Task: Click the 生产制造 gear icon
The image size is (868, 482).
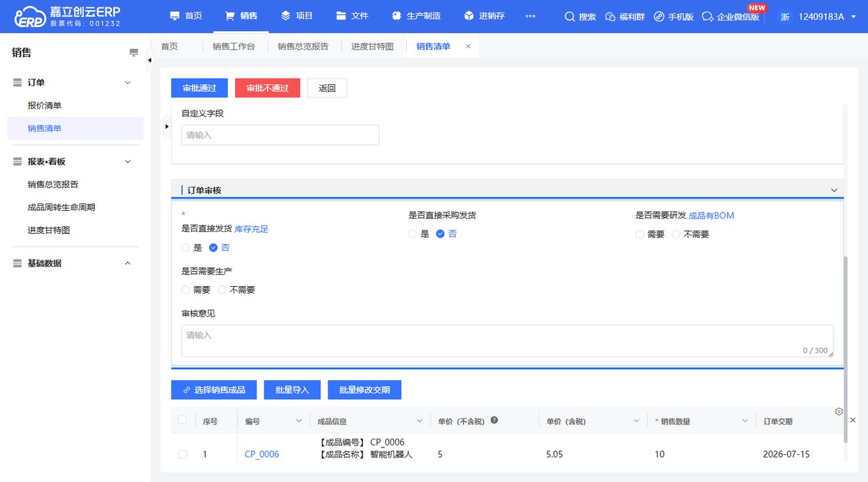Action: (x=396, y=16)
